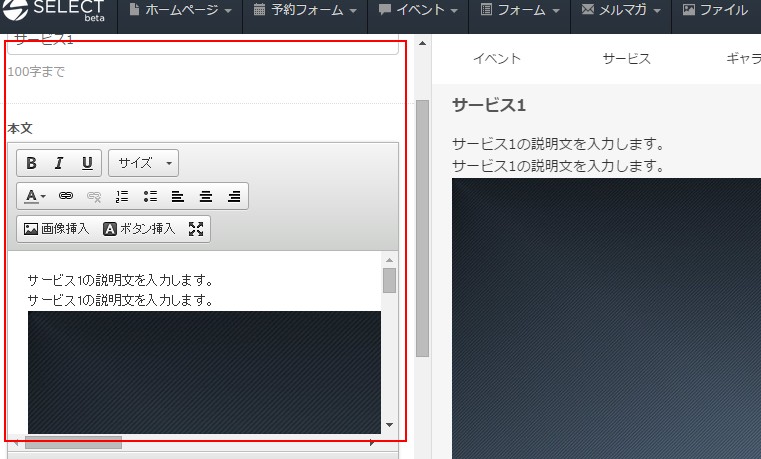Open the イベント menu in top bar

click(x=418, y=10)
